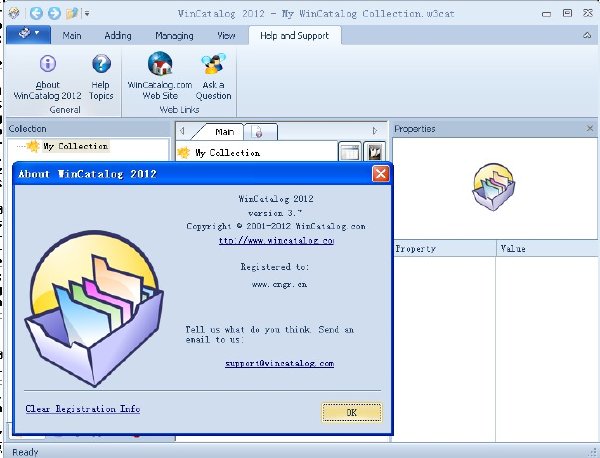Click the Ready status bar text

(25, 452)
